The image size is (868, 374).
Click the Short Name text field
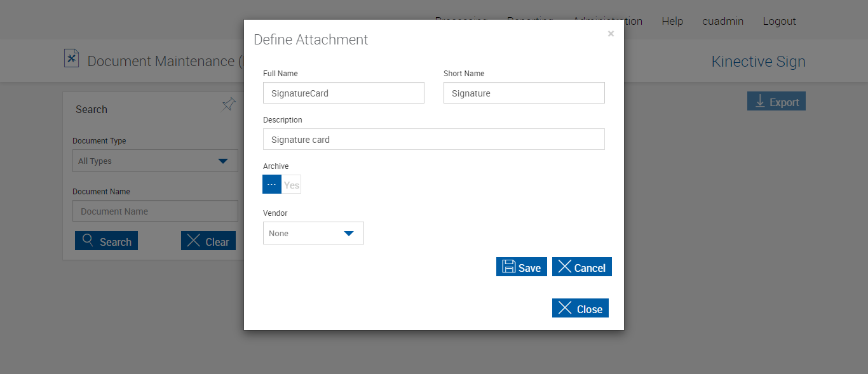point(524,93)
